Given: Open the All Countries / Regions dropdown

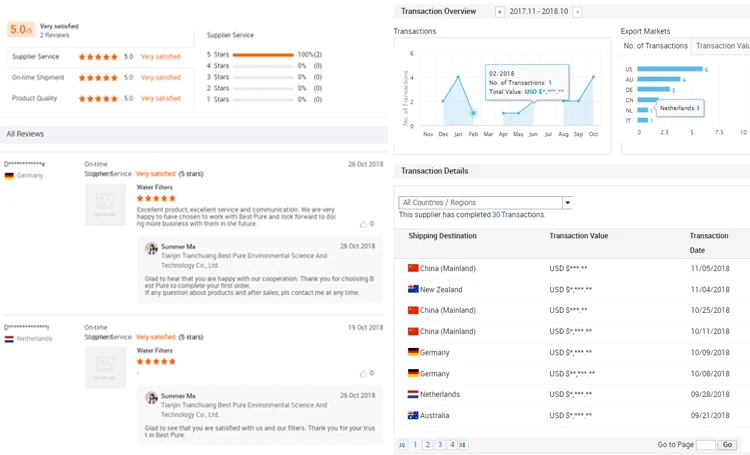Looking at the screenshot, I should click(485, 202).
